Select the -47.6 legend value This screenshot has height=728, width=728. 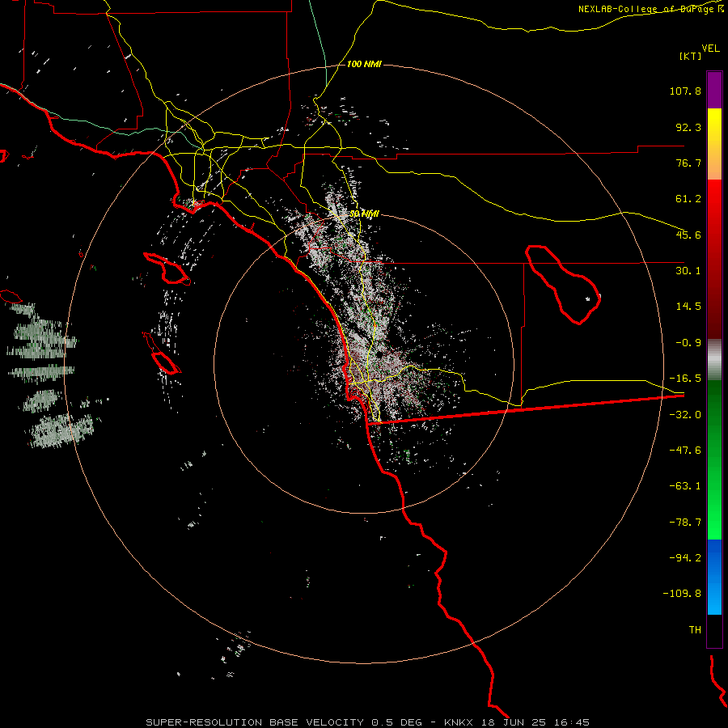685,451
